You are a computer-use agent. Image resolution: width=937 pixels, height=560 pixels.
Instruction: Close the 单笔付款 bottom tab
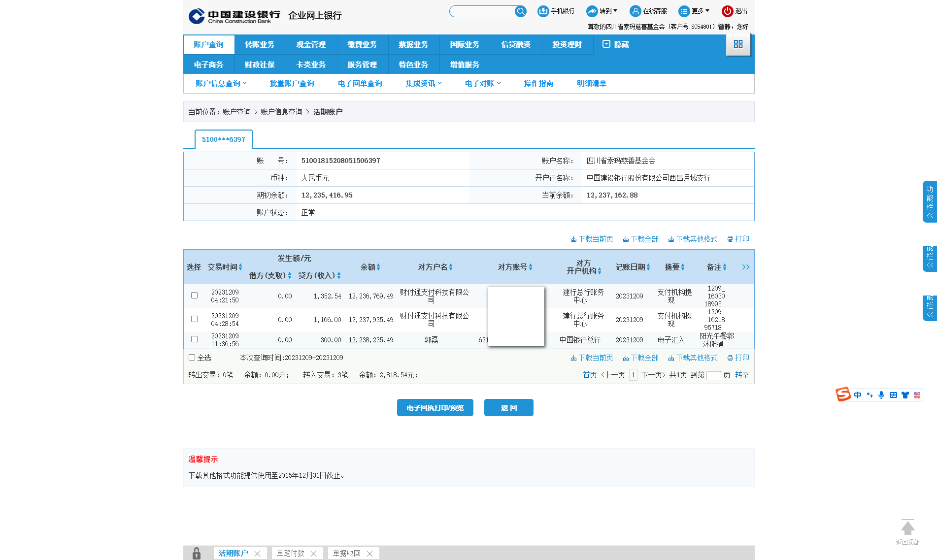pyautogui.click(x=313, y=554)
